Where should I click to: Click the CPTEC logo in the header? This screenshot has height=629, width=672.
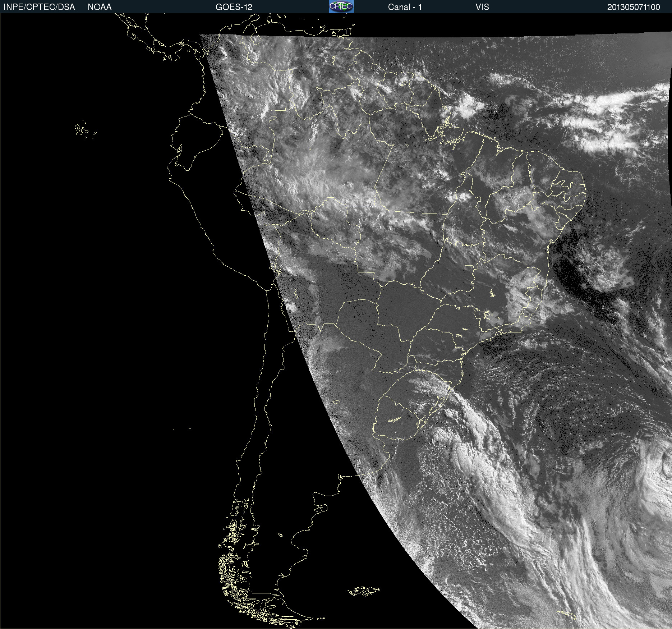pos(341,6)
